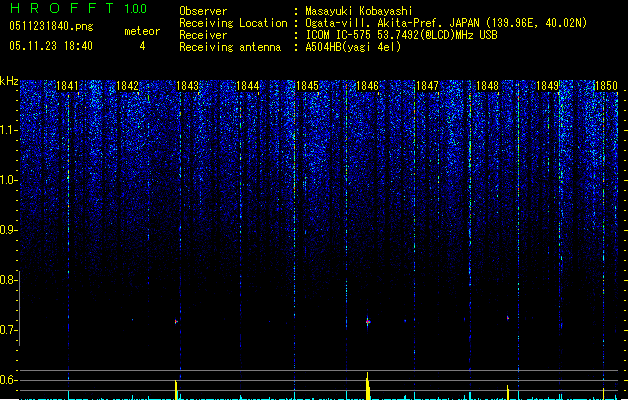Viewport: 629px width, 400px height.
Task: Click the yellow peak below 1843
Action: click(x=176, y=390)
